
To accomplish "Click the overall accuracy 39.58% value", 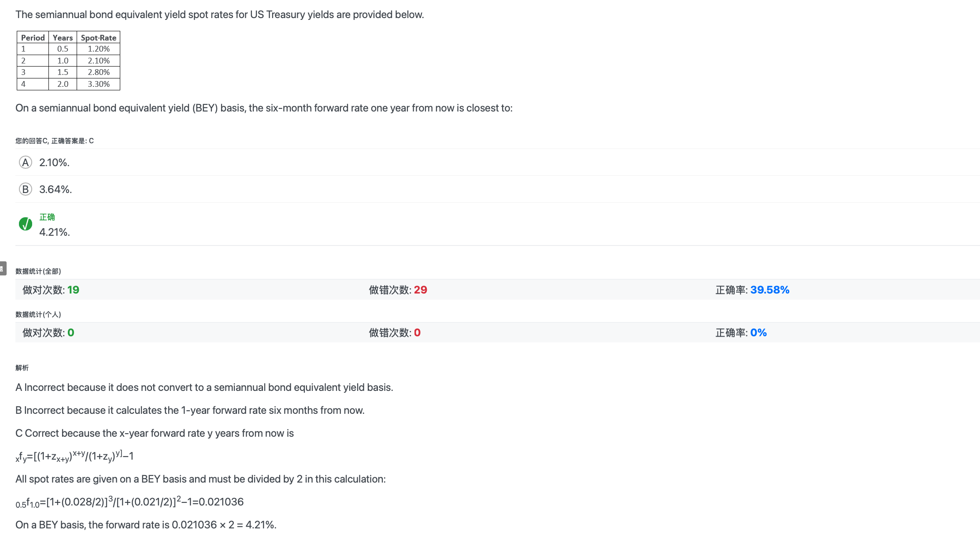I will click(769, 290).
